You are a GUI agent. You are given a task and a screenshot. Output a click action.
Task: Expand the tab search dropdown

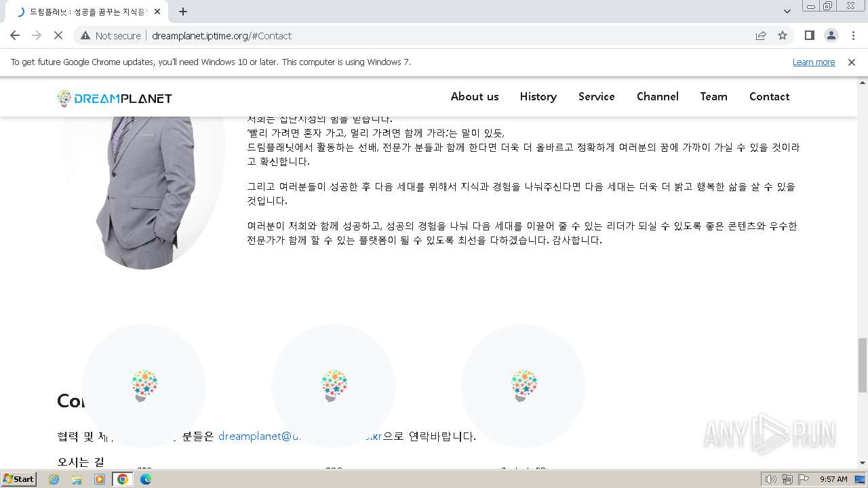click(x=787, y=12)
